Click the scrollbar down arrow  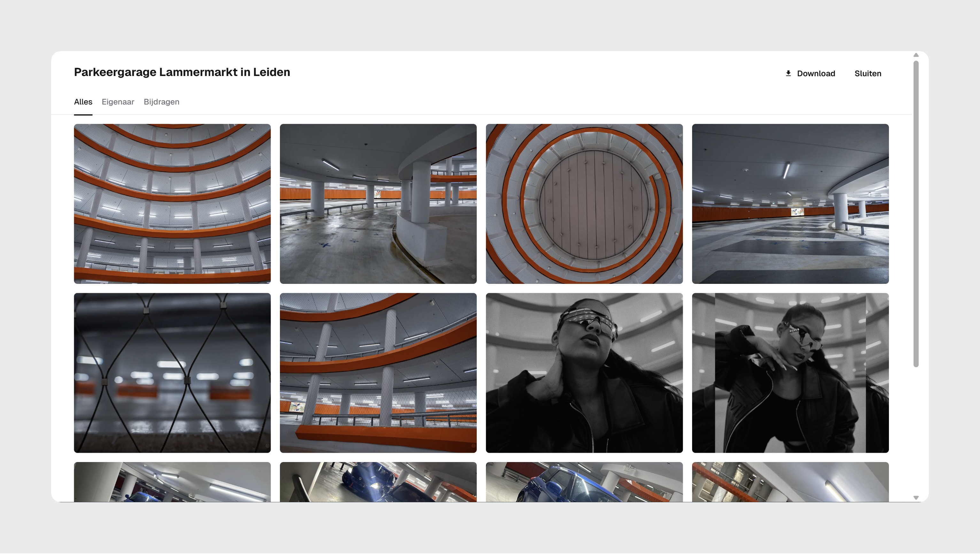(x=916, y=497)
